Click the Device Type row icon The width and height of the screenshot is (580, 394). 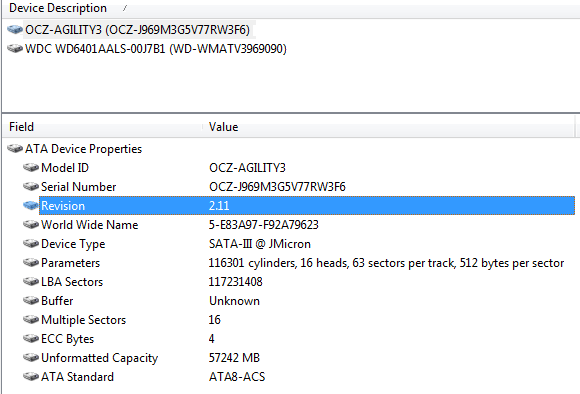[31, 243]
